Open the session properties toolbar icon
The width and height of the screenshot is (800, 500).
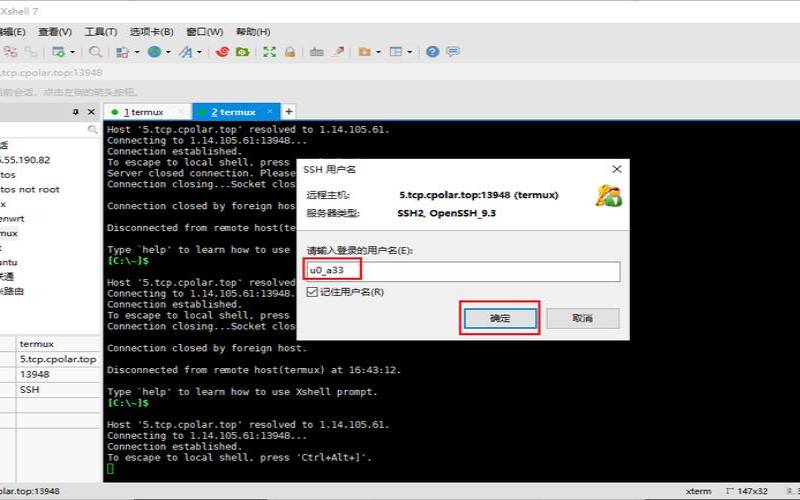(59, 52)
